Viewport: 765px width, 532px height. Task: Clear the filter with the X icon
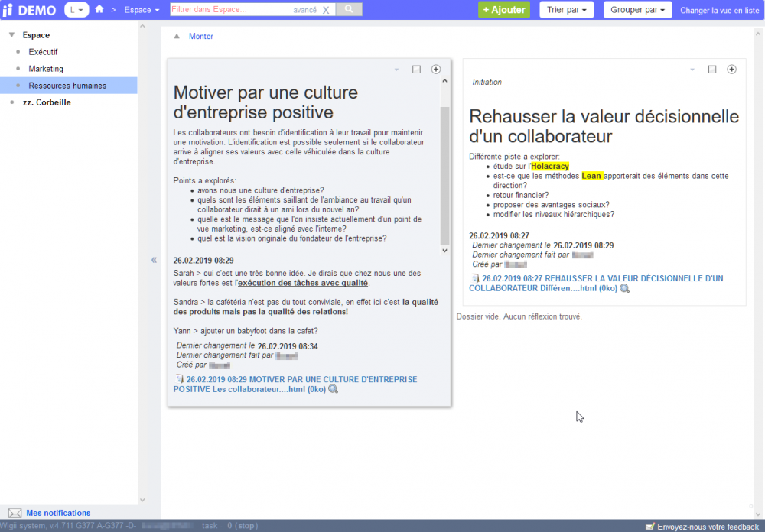(x=326, y=10)
